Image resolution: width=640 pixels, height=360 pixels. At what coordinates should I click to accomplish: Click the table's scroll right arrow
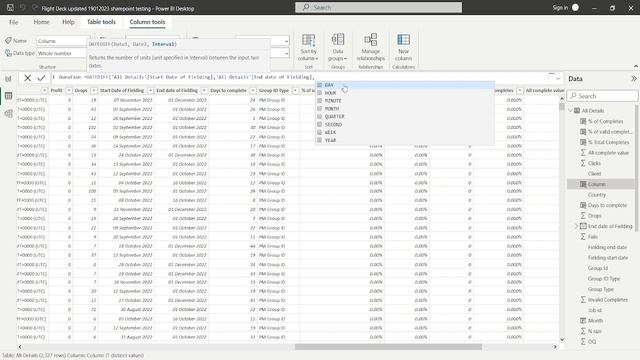pos(555,347)
